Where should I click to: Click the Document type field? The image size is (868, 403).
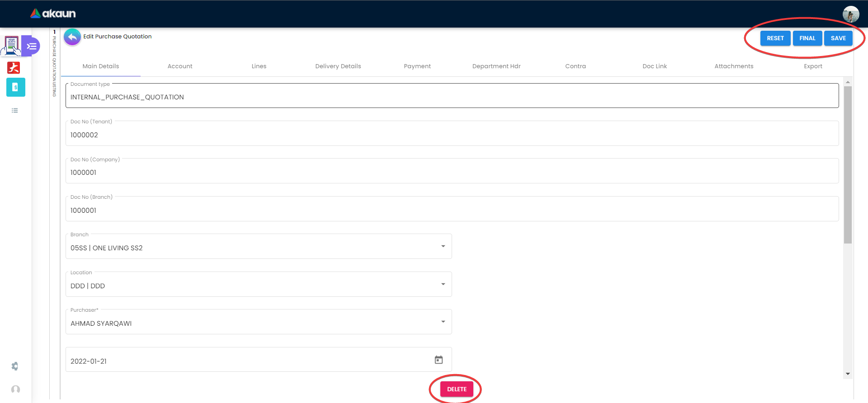[x=452, y=95]
